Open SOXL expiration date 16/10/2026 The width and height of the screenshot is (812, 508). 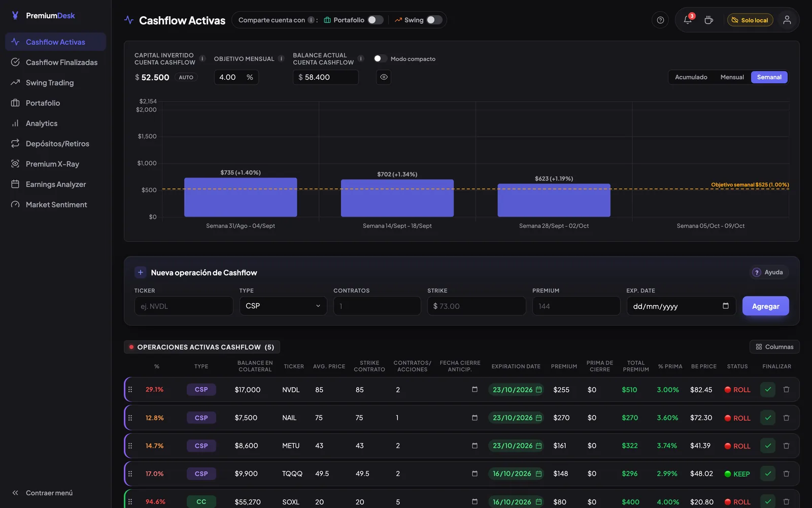point(517,501)
